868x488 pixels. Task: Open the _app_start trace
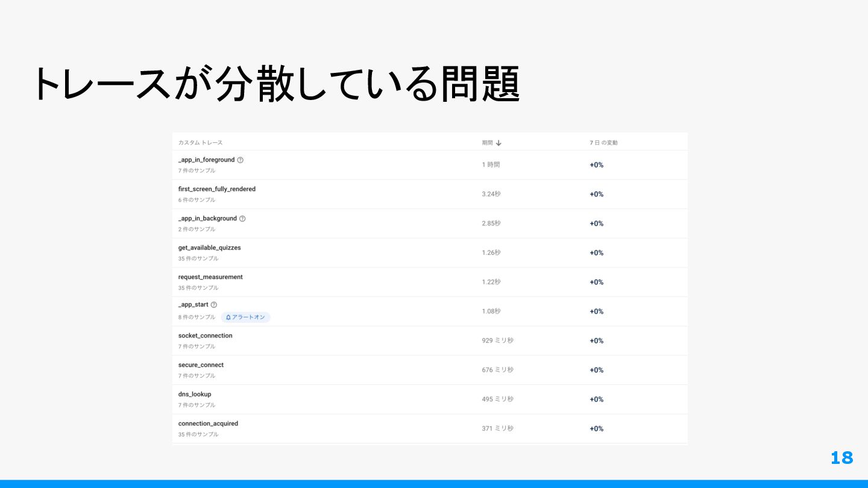coord(193,305)
